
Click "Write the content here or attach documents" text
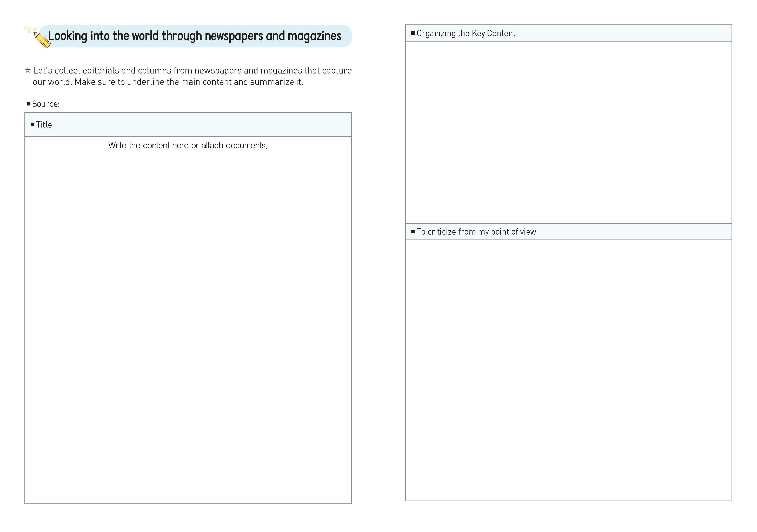click(x=188, y=146)
